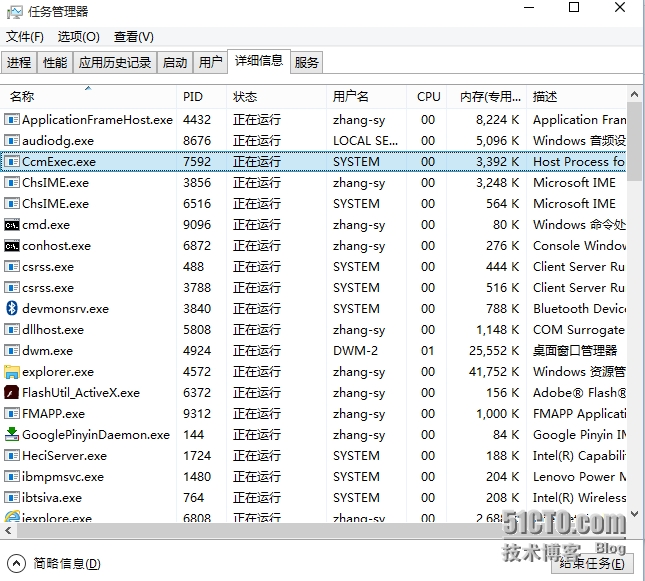Select the FlashUtil_ActiveX.exe process name
Screen dimensions: 645x581
(x=81, y=393)
